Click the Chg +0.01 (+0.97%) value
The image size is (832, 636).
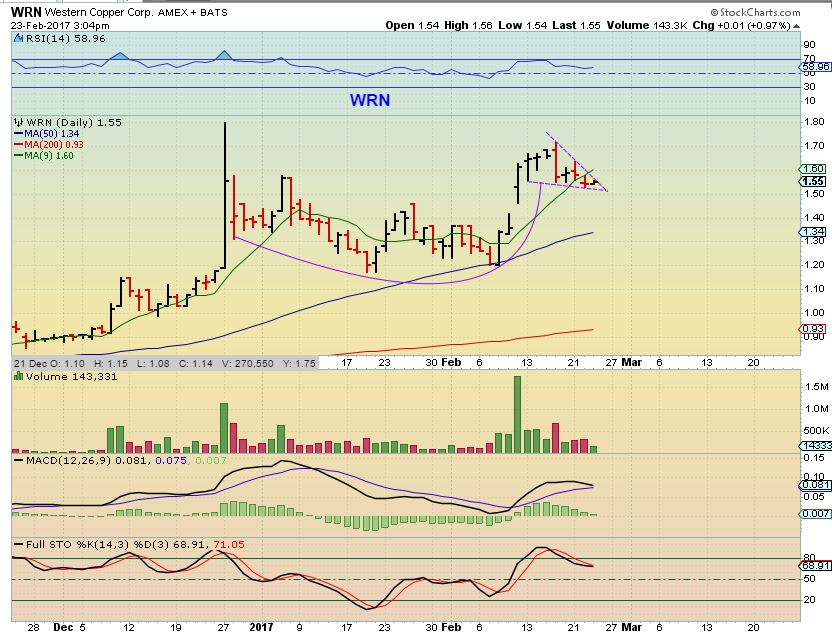pyautogui.click(x=742, y=25)
